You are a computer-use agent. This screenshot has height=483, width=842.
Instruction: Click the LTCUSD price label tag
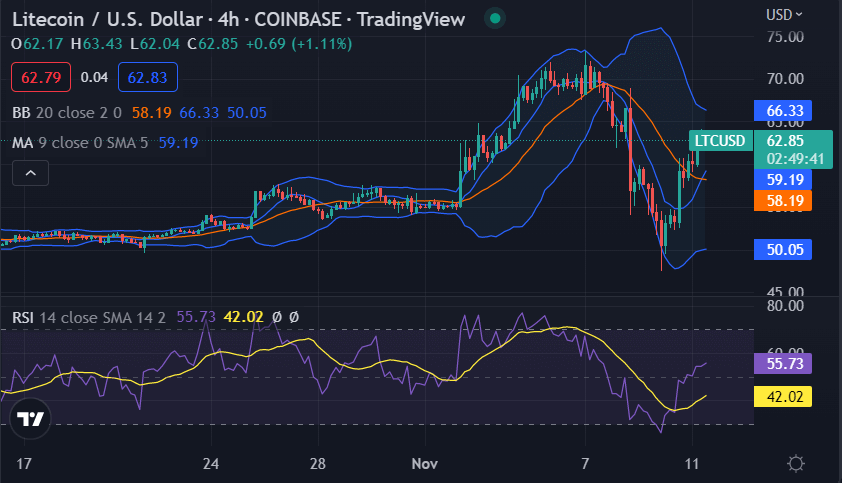tap(720, 141)
